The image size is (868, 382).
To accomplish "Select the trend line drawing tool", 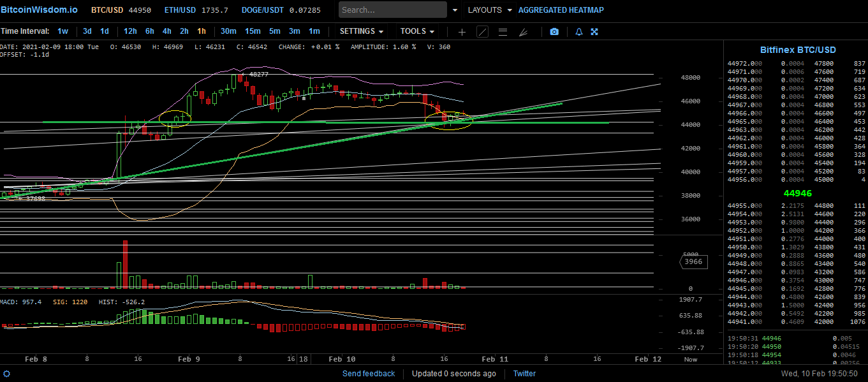I will pos(482,31).
